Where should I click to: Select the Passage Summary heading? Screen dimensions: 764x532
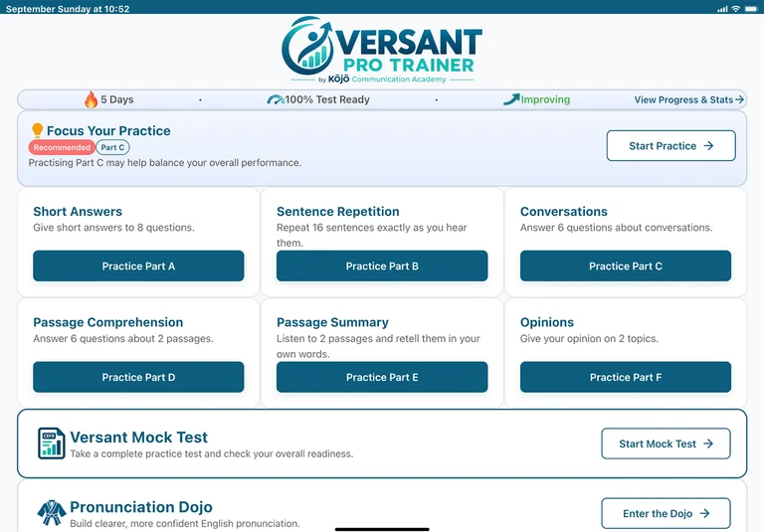coord(332,322)
